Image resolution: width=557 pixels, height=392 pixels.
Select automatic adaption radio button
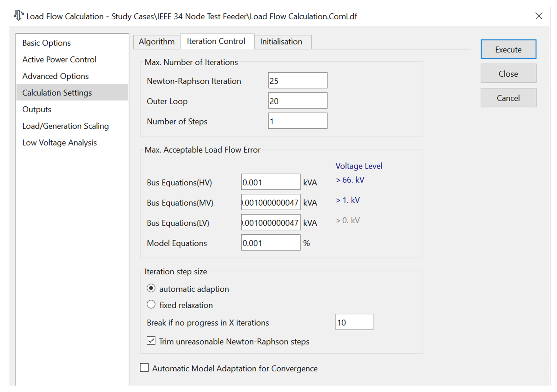pyautogui.click(x=151, y=288)
